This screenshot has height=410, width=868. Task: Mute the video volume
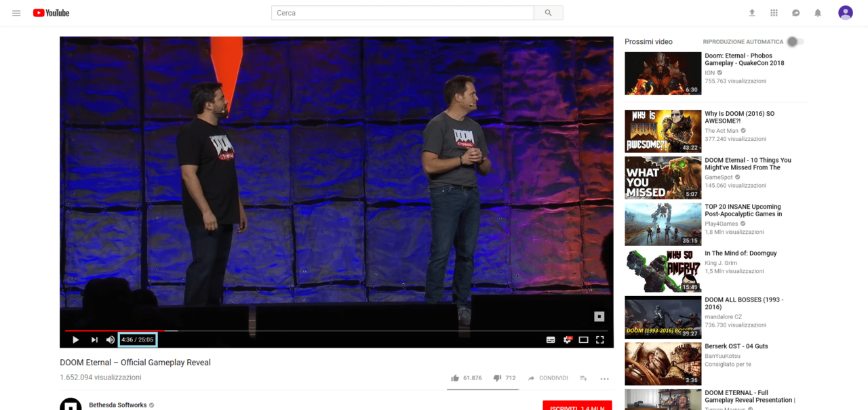pyautogui.click(x=111, y=340)
